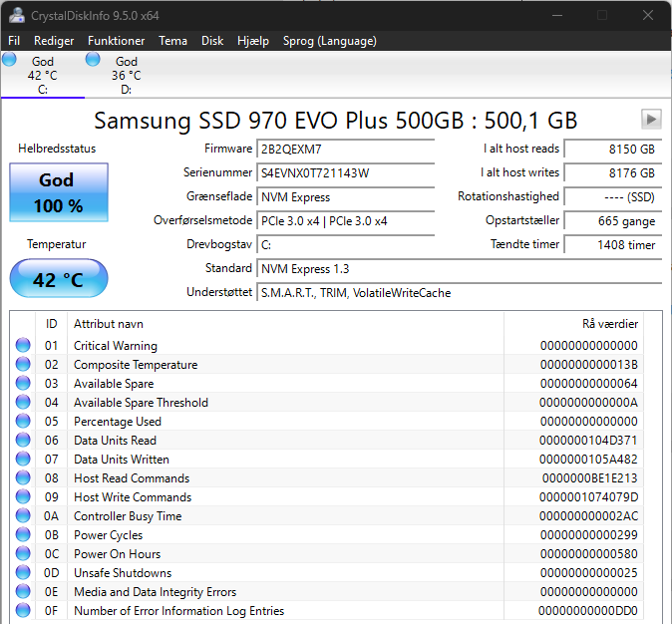Open the Rediger menu

54,41
